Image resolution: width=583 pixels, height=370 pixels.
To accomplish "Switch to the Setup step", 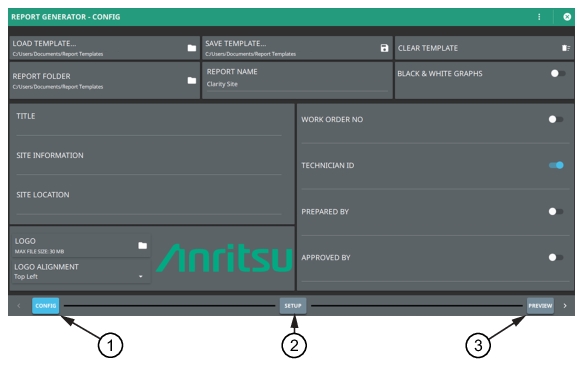I will point(293,306).
